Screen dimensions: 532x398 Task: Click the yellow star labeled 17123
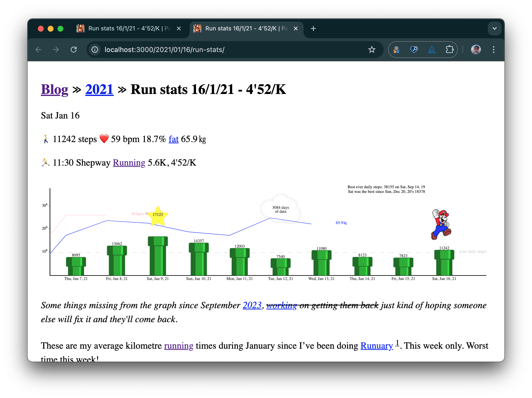point(158,215)
